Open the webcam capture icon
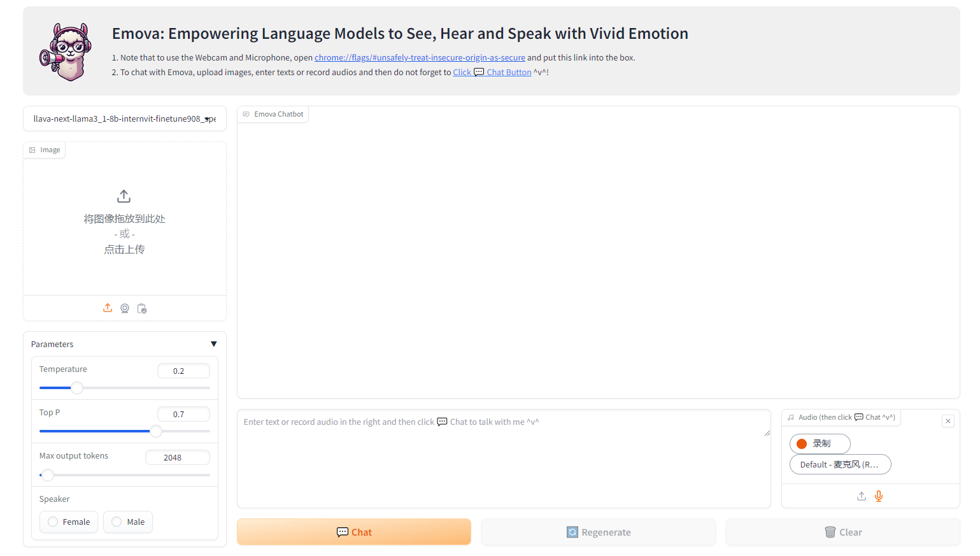Viewport: 980px width, 556px height. [x=124, y=308]
